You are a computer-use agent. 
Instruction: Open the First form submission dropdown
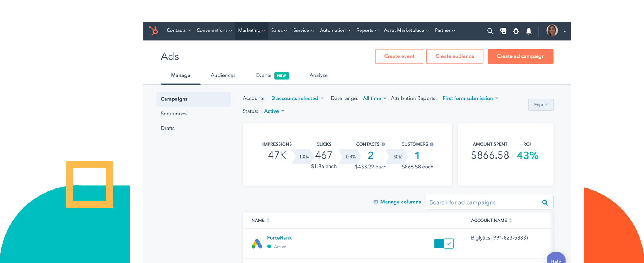pos(471,98)
